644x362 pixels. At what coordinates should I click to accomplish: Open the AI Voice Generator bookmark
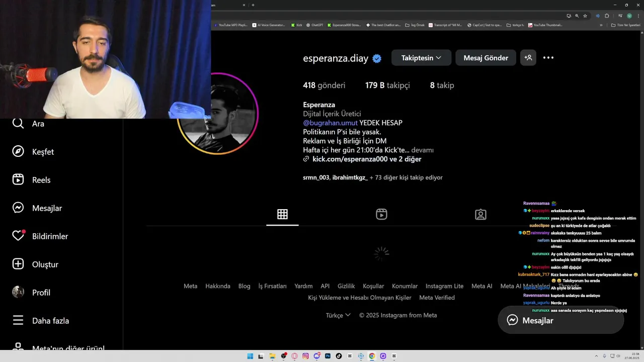pyautogui.click(x=269, y=25)
